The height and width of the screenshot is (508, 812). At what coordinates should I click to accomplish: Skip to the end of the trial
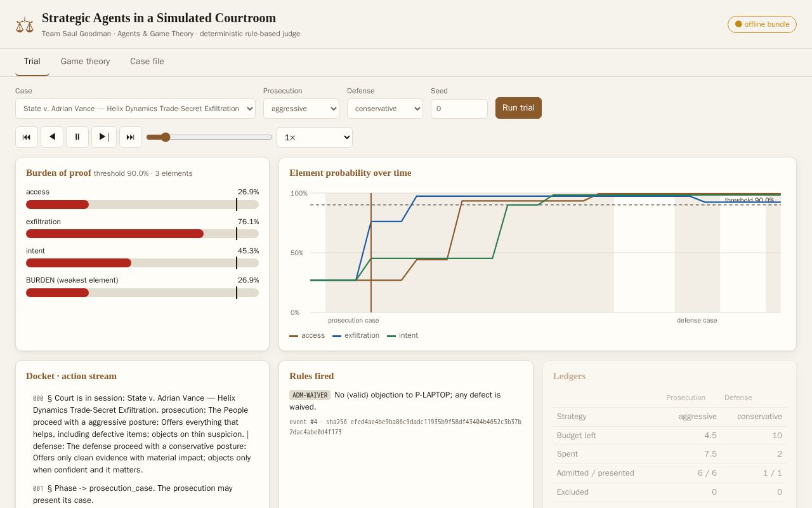click(131, 137)
